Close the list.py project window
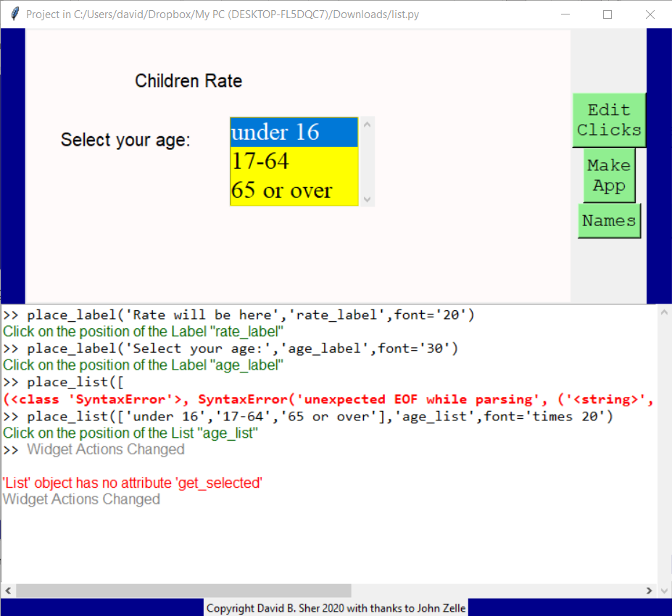Screen dimensions: 672x616 point(650,14)
